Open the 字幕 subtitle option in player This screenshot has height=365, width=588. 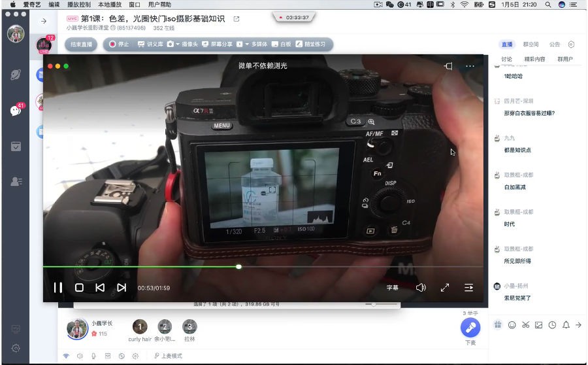[x=392, y=288]
